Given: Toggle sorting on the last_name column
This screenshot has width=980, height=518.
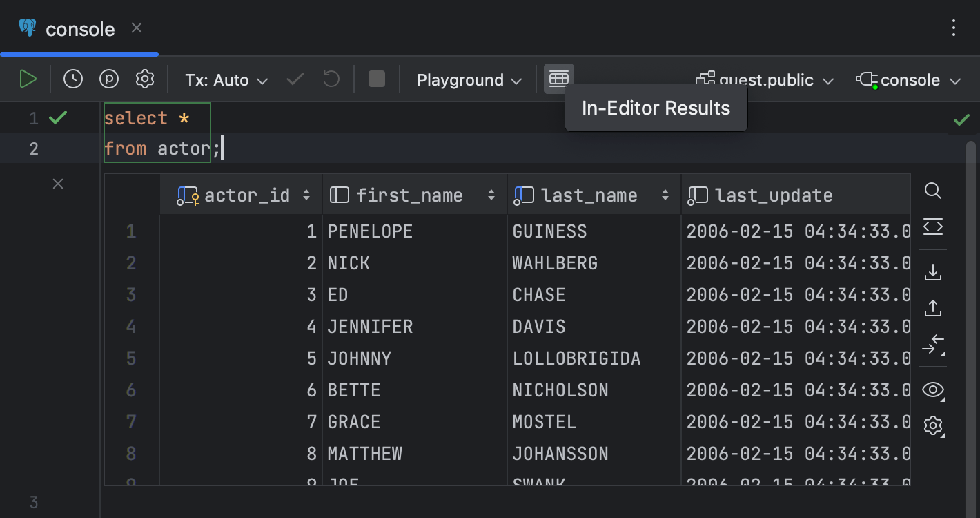Looking at the screenshot, I should 665,195.
